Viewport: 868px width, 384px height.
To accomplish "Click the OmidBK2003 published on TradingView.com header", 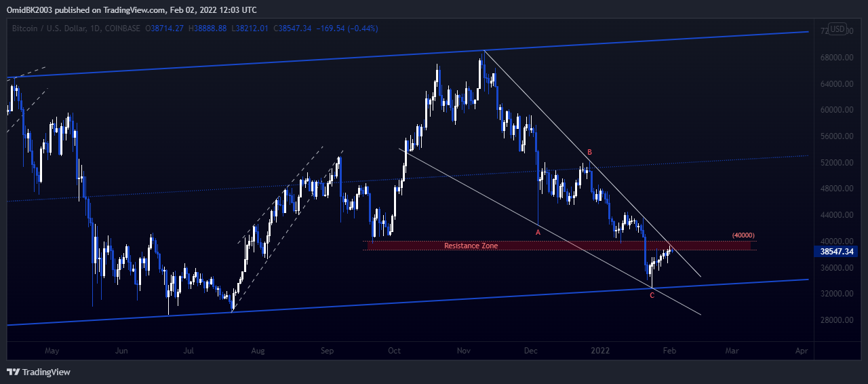I will pyautogui.click(x=132, y=9).
